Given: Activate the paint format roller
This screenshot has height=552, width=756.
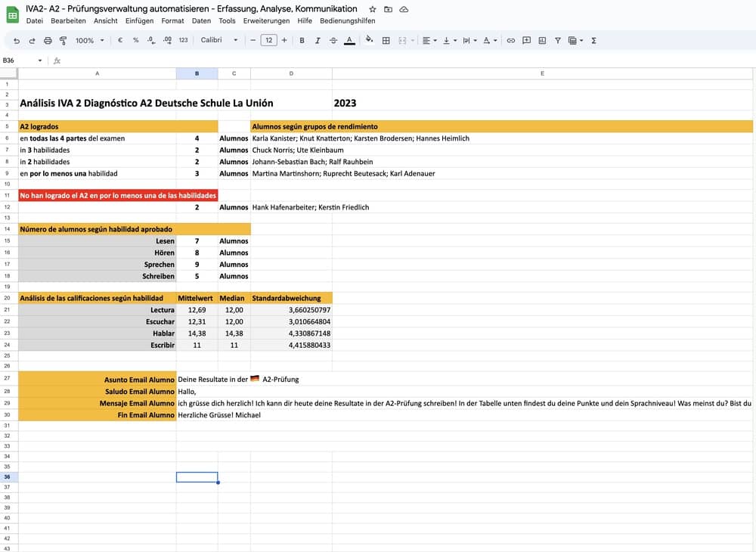Looking at the screenshot, I should [63, 40].
